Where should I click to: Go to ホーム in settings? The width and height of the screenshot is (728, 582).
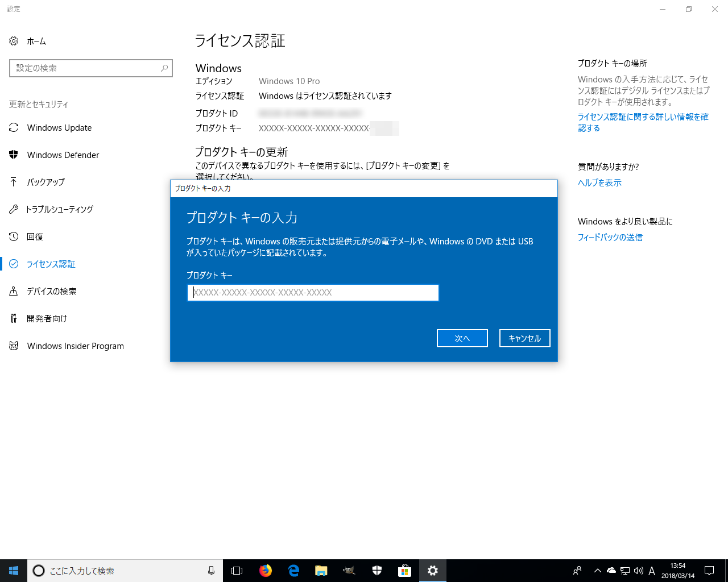tap(36, 41)
